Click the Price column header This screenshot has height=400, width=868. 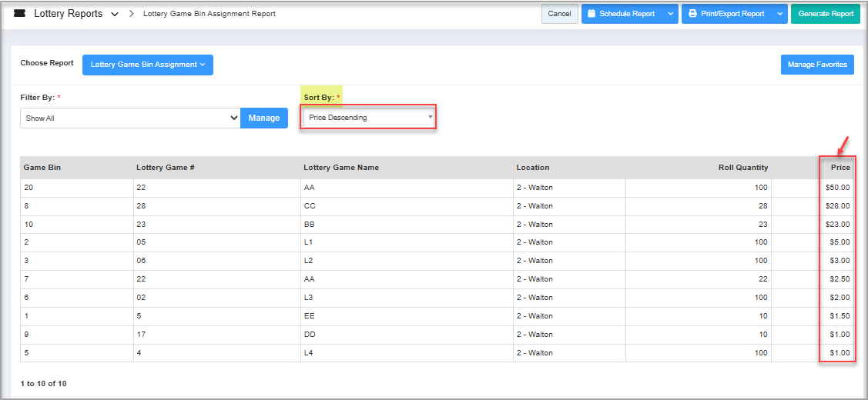click(x=840, y=168)
